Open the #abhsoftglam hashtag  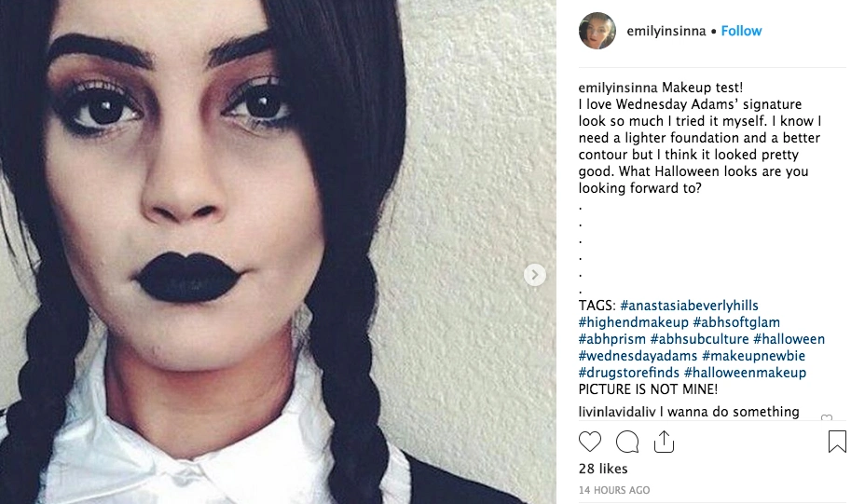point(736,322)
